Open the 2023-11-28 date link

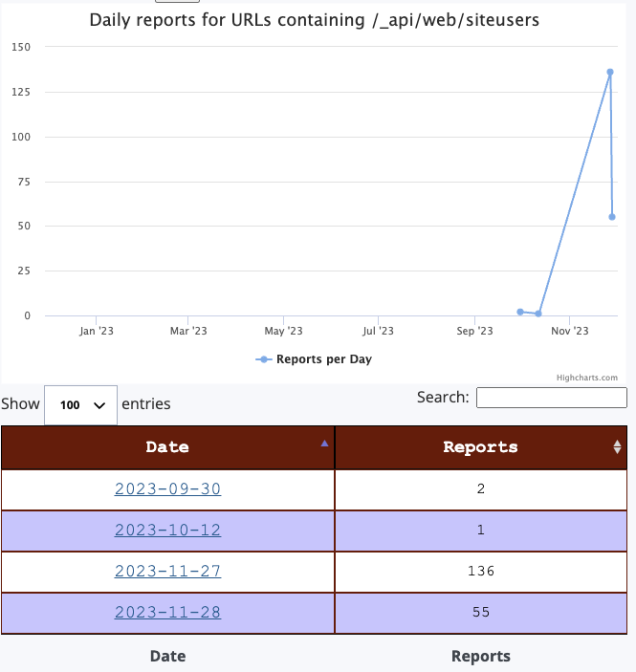coord(167,612)
